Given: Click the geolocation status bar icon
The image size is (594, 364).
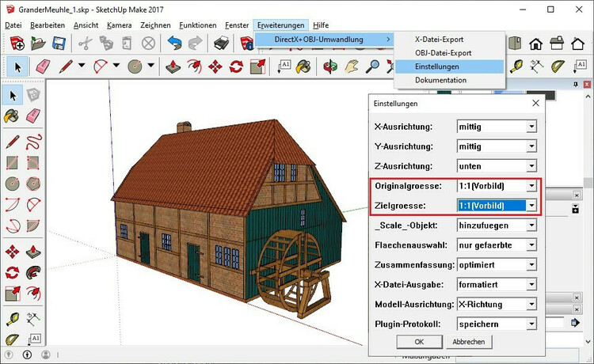Looking at the screenshot, I should click(9, 355).
